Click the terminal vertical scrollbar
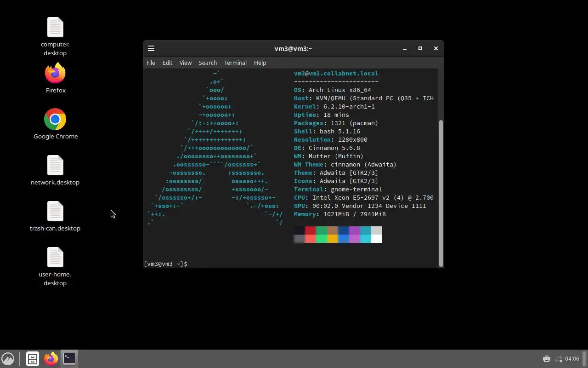 (x=441, y=193)
